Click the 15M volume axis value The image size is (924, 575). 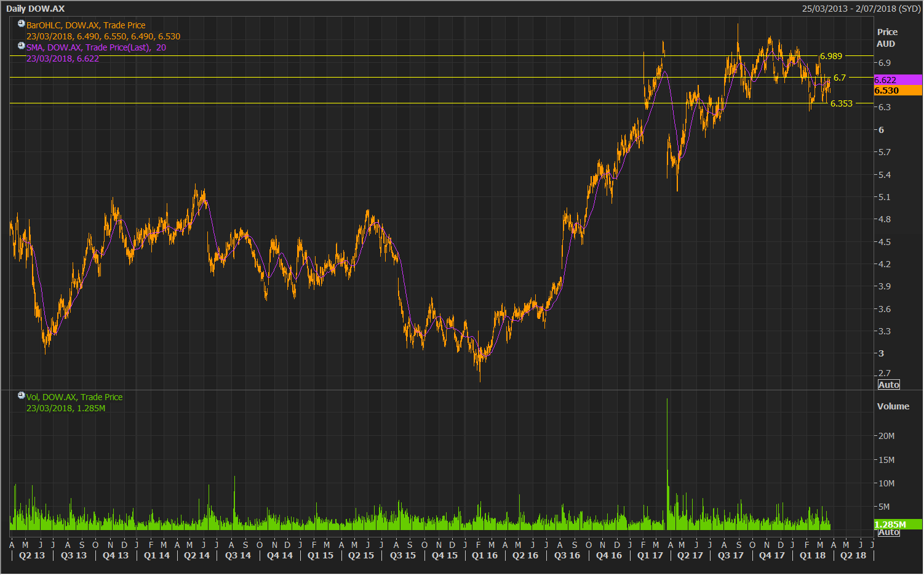coord(886,460)
